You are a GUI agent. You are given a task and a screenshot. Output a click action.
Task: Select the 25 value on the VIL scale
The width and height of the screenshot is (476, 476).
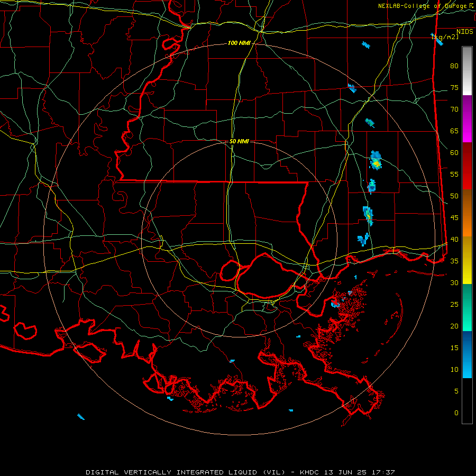(x=454, y=305)
